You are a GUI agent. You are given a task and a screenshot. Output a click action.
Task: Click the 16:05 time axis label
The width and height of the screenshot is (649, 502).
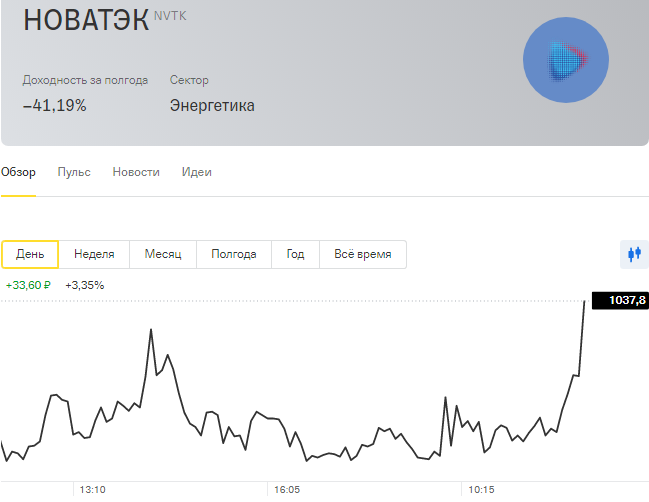click(287, 490)
